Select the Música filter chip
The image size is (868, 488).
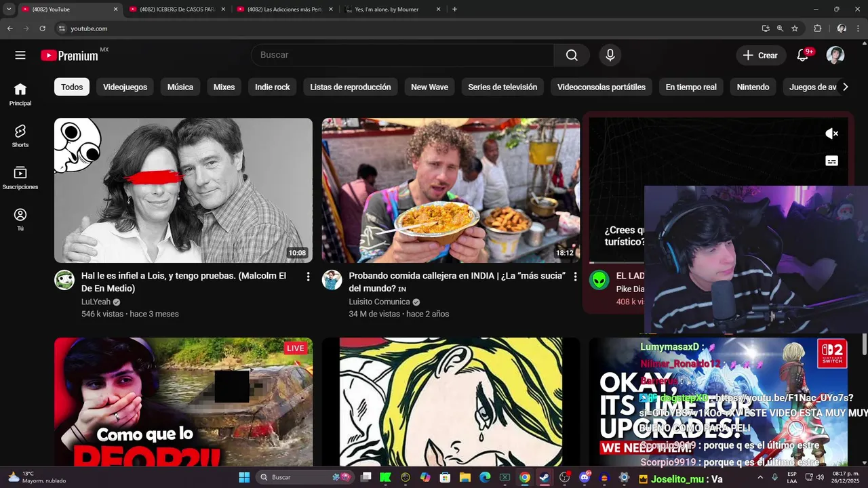click(x=180, y=87)
